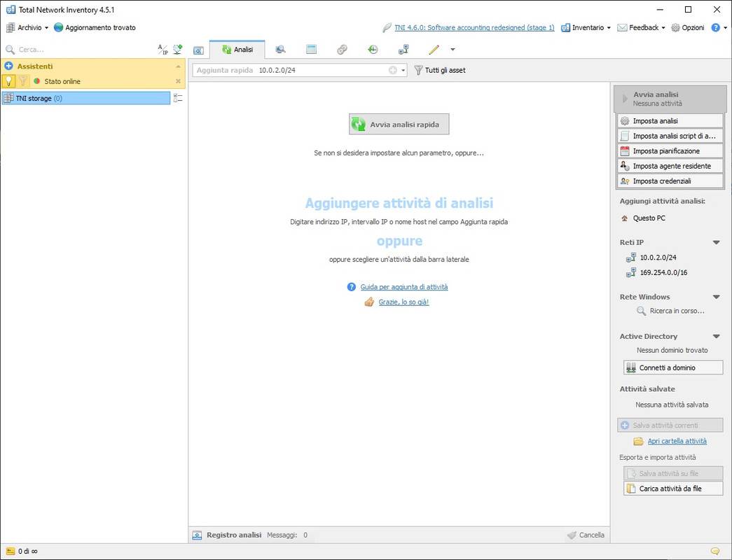Click the plus add button in Aggiunta rapida
The height and width of the screenshot is (560, 732).
tap(393, 71)
